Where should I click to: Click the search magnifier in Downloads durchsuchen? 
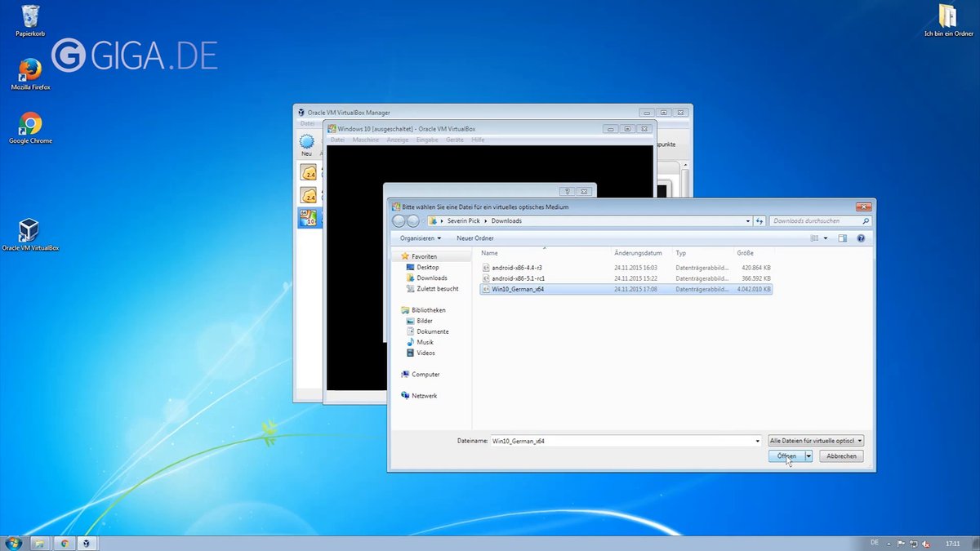pyautogui.click(x=866, y=220)
